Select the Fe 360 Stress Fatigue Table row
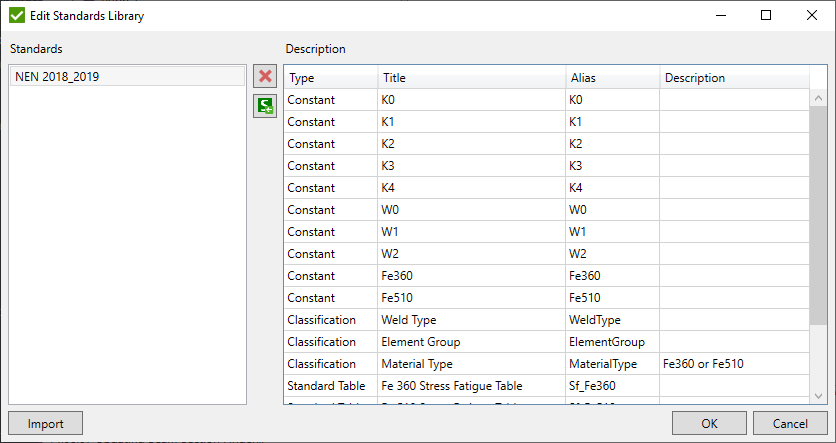Screen dimensions: 836x443 (473, 386)
